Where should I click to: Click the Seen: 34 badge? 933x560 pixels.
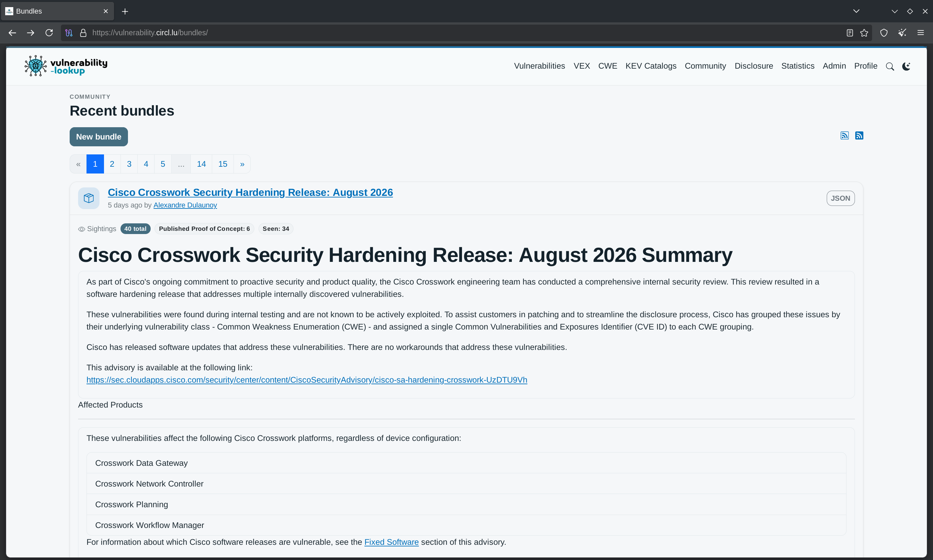(276, 229)
